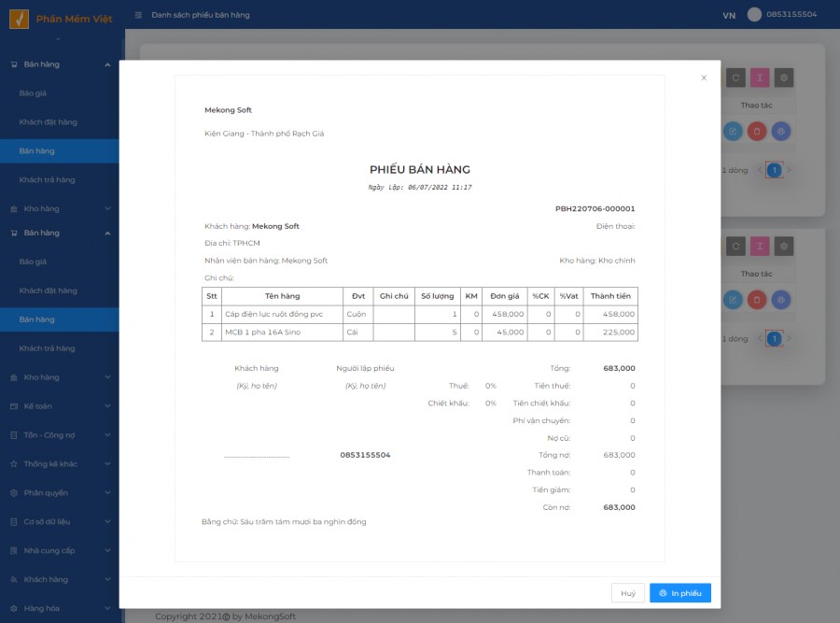Image resolution: width=840 pixels, height=623 pixels.
Task: Collapse the second Bán hàng menu group
Action: pyautogui.click(x=60, y=233)
